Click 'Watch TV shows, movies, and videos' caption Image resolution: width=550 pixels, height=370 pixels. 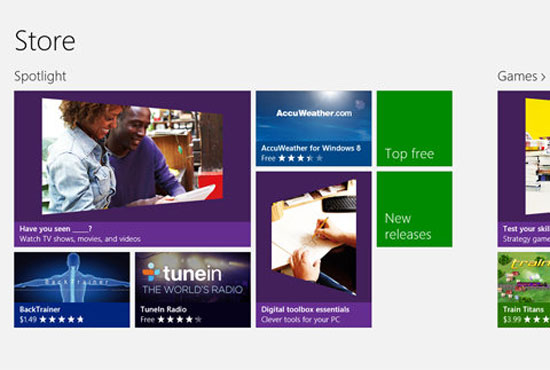(x=80, y=239)
